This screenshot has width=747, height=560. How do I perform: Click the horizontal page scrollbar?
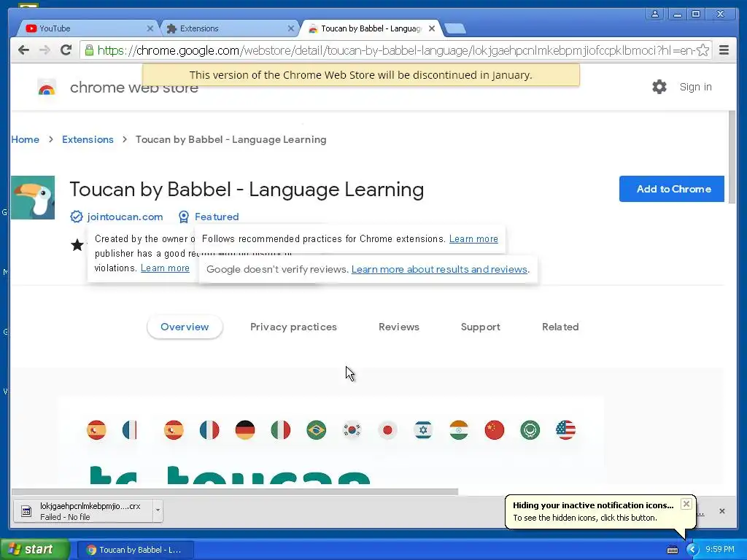click(x=234, y=491)
